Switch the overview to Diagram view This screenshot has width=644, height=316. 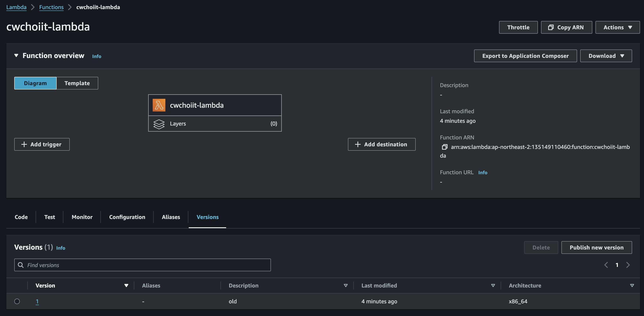tap(35, 83)
